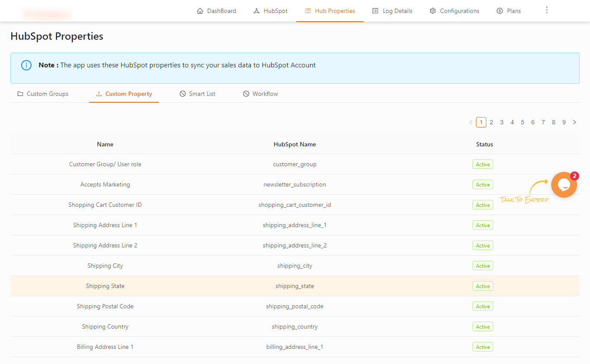Click the newsletter_subscription cell
Screen dimensions: 590x364
(x=295, y=184)
